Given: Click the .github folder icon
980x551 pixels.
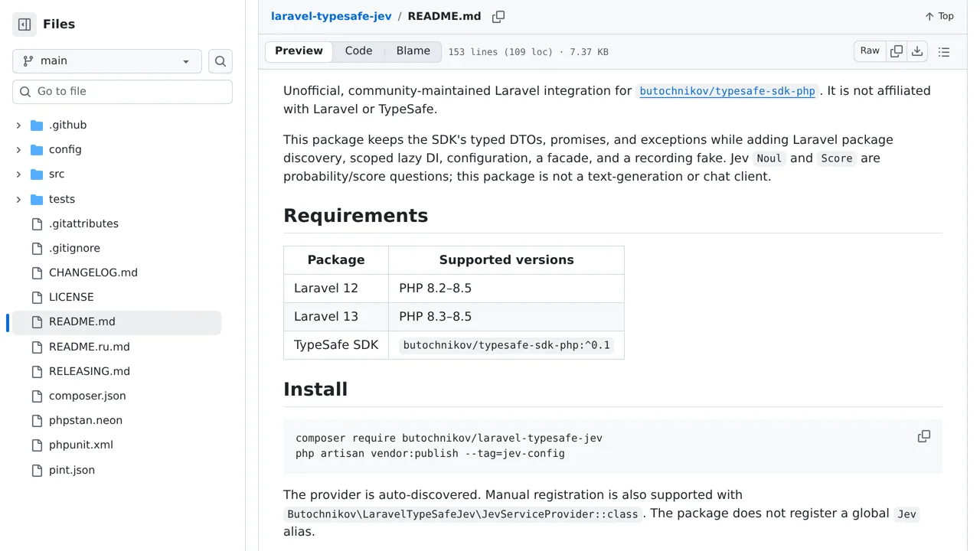Looking at the screenshot, I should (x=37, y=126).
